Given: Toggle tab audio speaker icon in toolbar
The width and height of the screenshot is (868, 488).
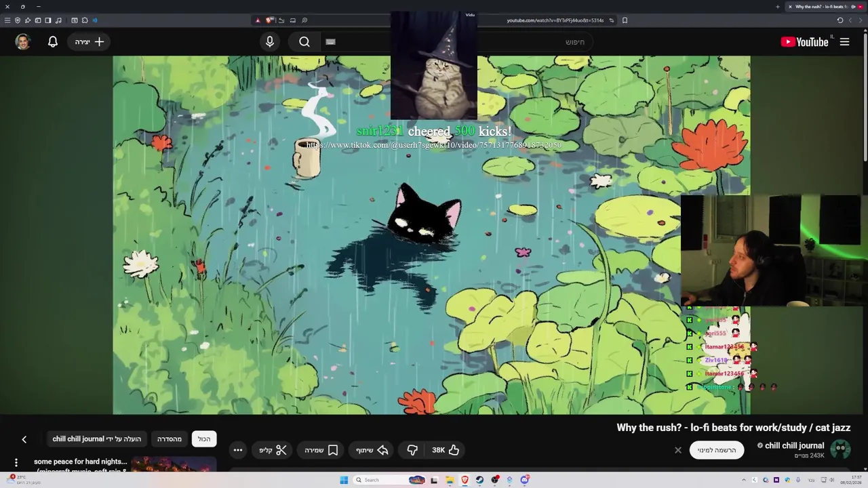Looking at the screenshot, I should [95, 20].
